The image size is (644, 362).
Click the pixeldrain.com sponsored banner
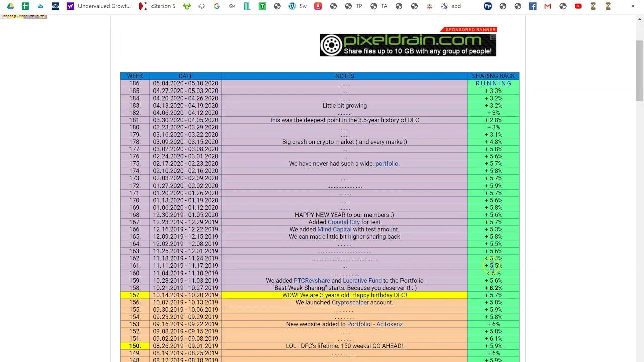click(408, 45)
